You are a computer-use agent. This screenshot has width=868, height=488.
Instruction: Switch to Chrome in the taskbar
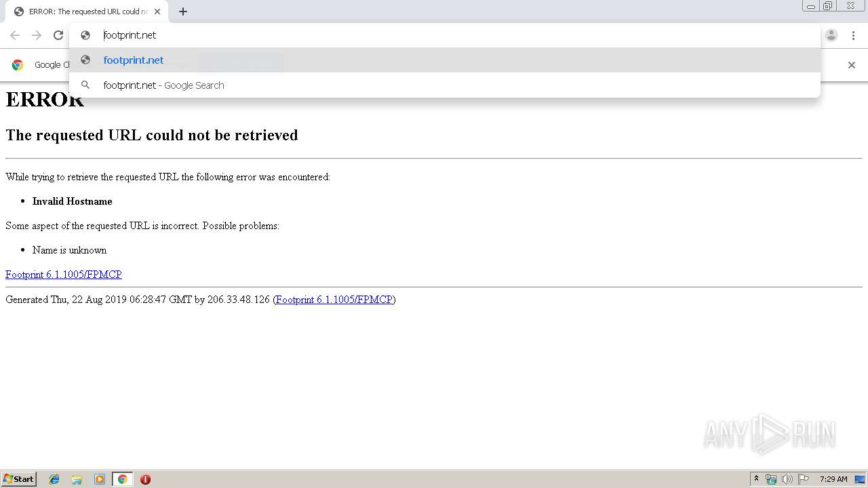[123, 479]
